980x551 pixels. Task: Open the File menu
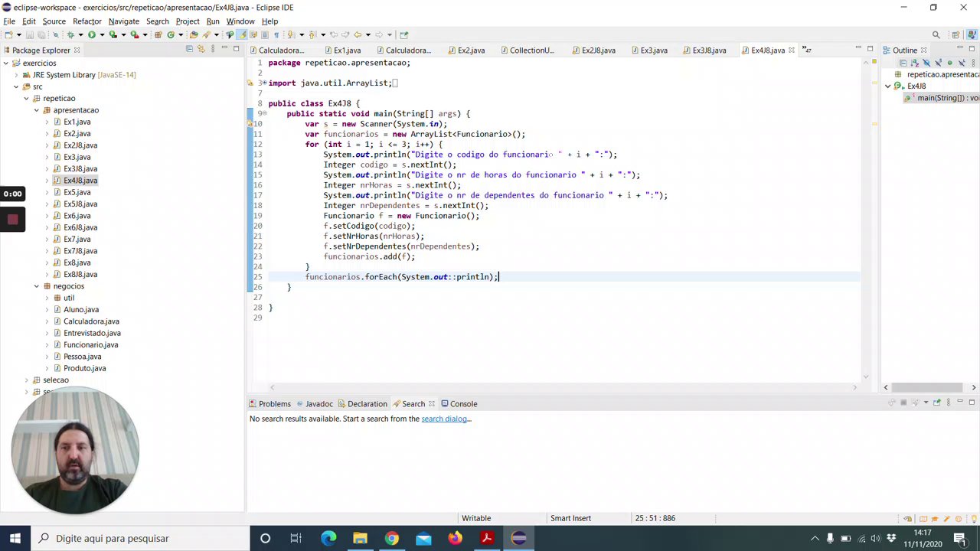click(x=9, y=21)
